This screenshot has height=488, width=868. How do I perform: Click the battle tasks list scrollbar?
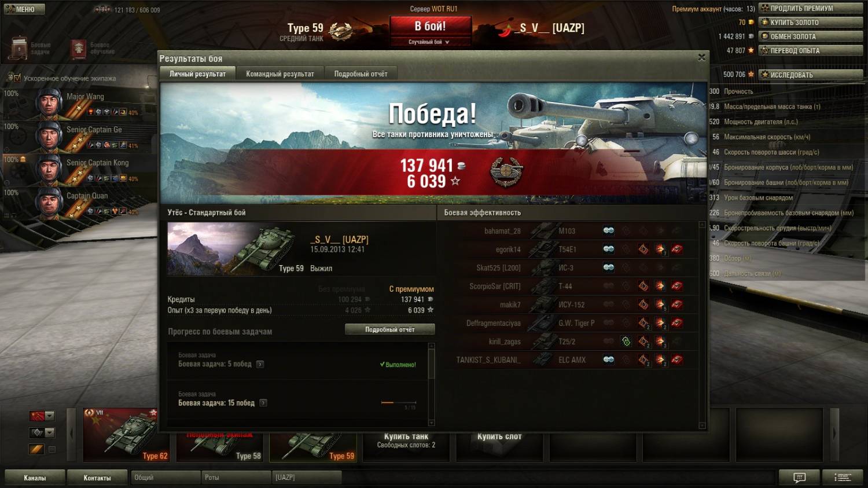click(431, 384)
